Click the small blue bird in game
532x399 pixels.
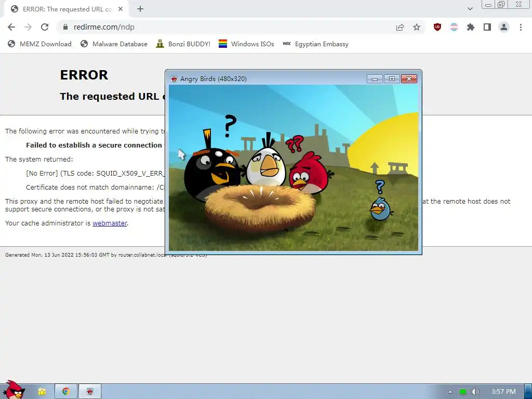coord(380,209)
